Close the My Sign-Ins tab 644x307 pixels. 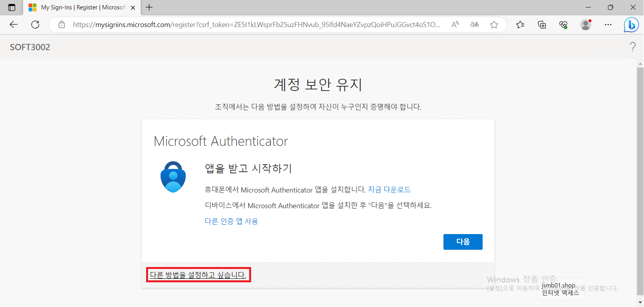point(133,7)
